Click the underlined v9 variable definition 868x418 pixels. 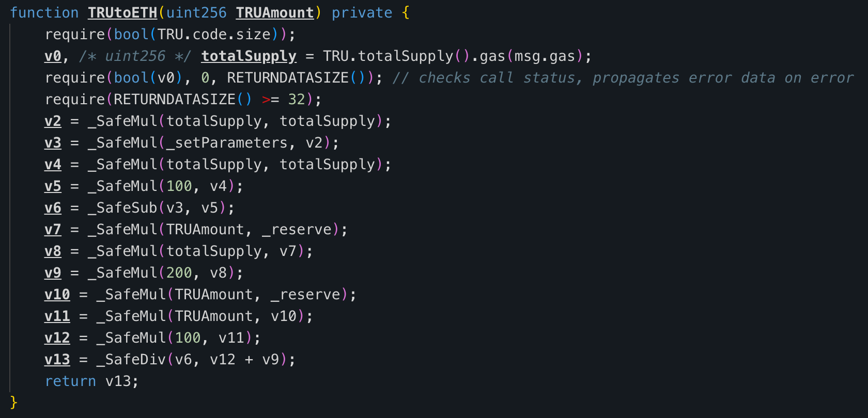(53, 272)
